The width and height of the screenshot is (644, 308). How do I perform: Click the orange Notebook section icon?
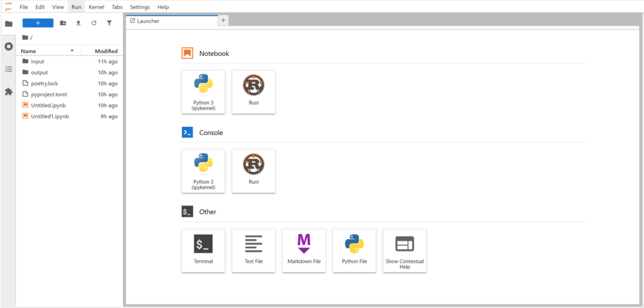[x=187, y=53]
